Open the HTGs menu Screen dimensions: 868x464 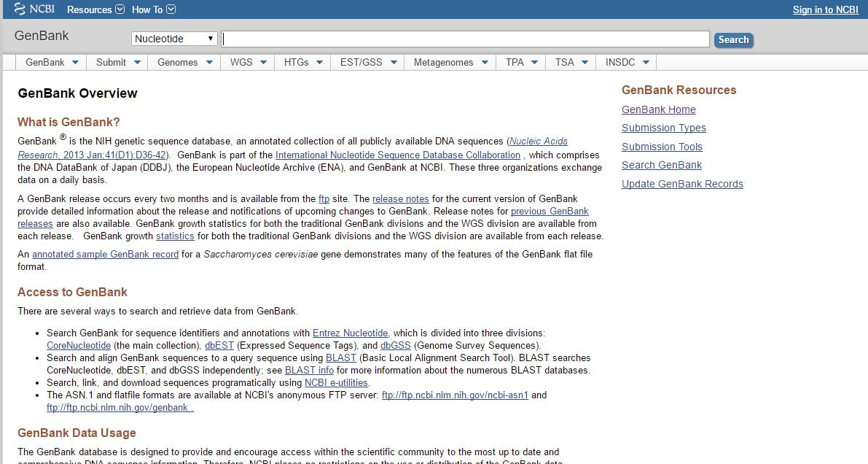(x=302, y=63)
